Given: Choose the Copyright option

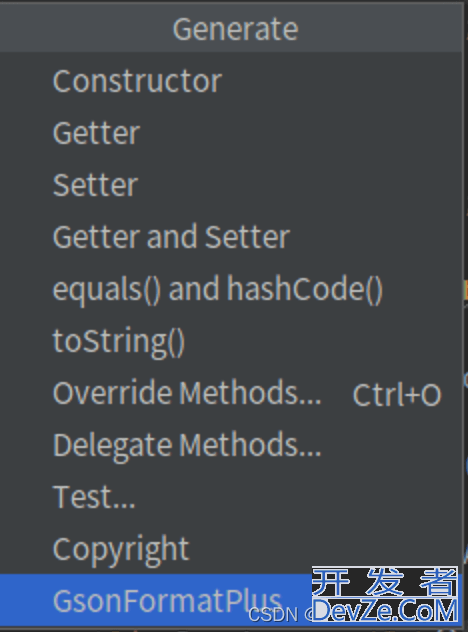Looking at the screenshot, I should click(x=231, y=549).
